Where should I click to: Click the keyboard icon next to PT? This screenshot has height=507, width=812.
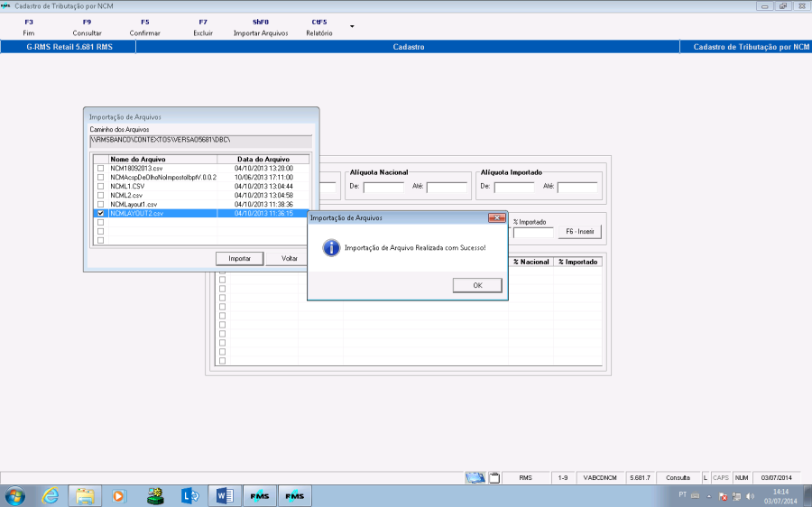coord(695,495)
